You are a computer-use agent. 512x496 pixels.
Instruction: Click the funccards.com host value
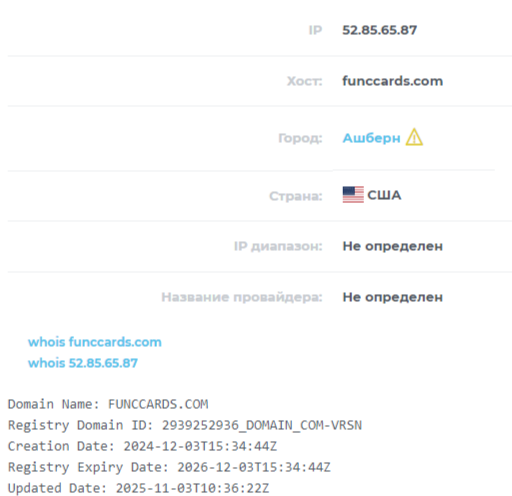tap(393, 81)
